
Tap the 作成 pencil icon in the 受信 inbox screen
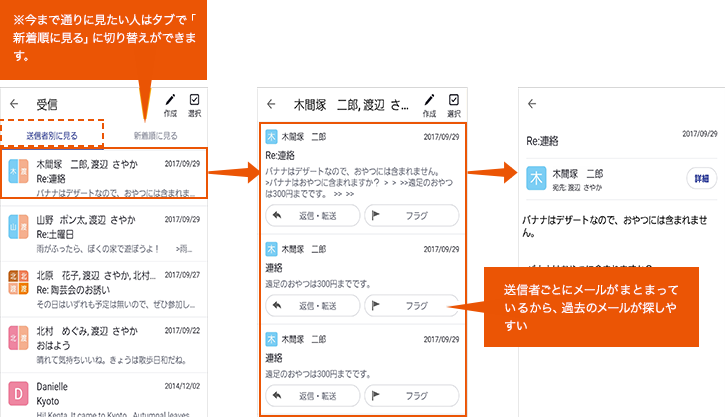click(x=170, y=102)
